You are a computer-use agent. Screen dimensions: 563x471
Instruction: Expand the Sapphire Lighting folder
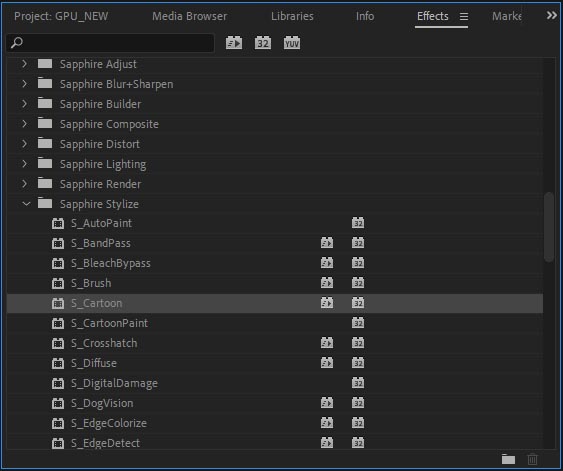pyautogui.click(x=24, y=164)
